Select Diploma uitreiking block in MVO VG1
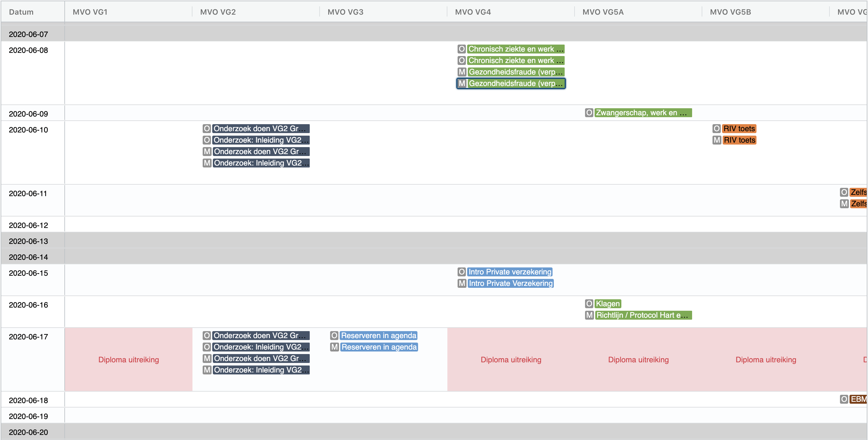The height and width of the screenshot is (440, 868). 128,359
